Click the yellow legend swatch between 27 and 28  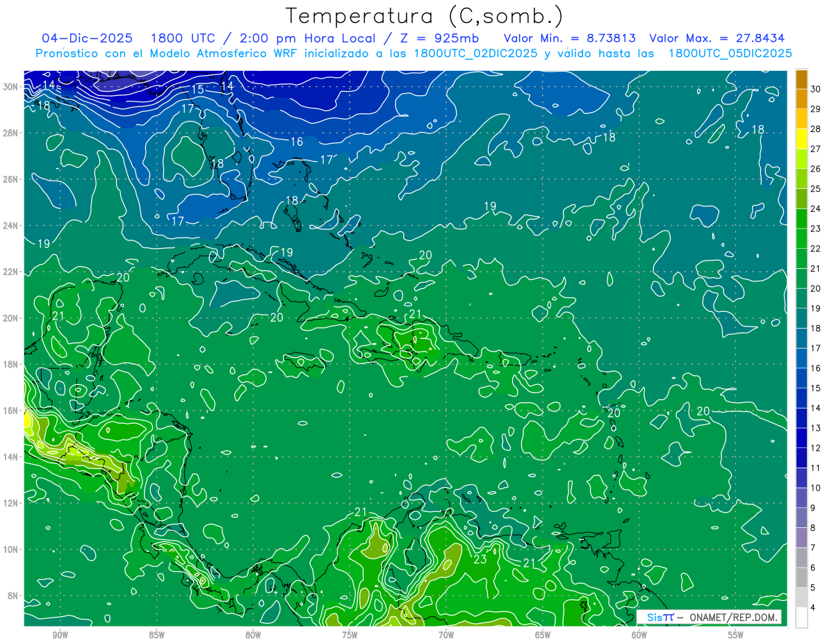(x=801, y=139)
